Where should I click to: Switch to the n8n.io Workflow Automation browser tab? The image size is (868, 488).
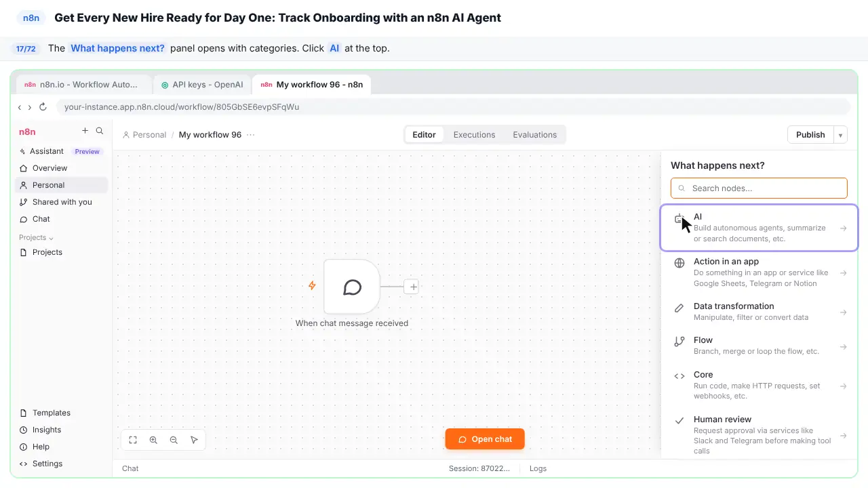(84, 85)
